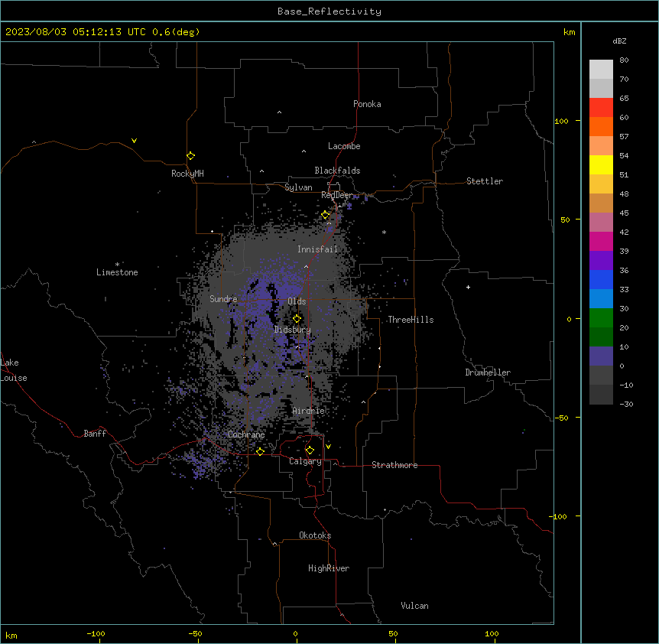
Task: Pick the orange 60-57 dBZ legend swatch
Action: click(x=601, y=126)
